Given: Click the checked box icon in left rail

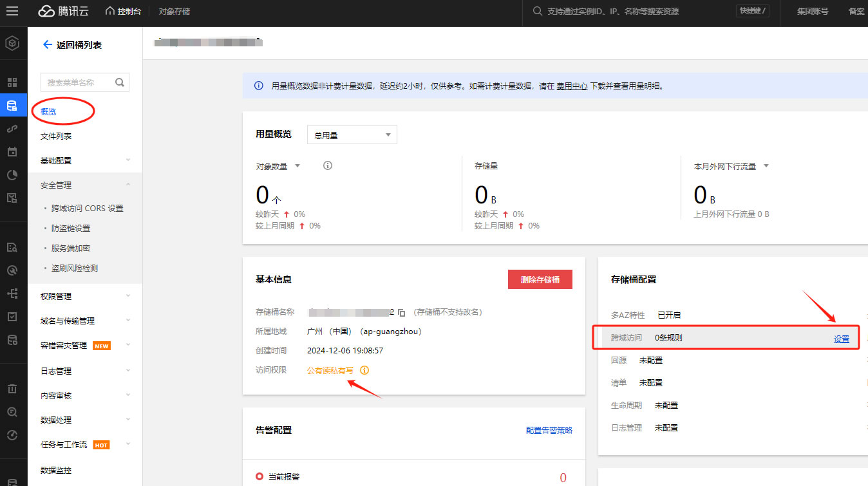Looking at the screenshot, I should pyautogui.click(x=12, y=317).
